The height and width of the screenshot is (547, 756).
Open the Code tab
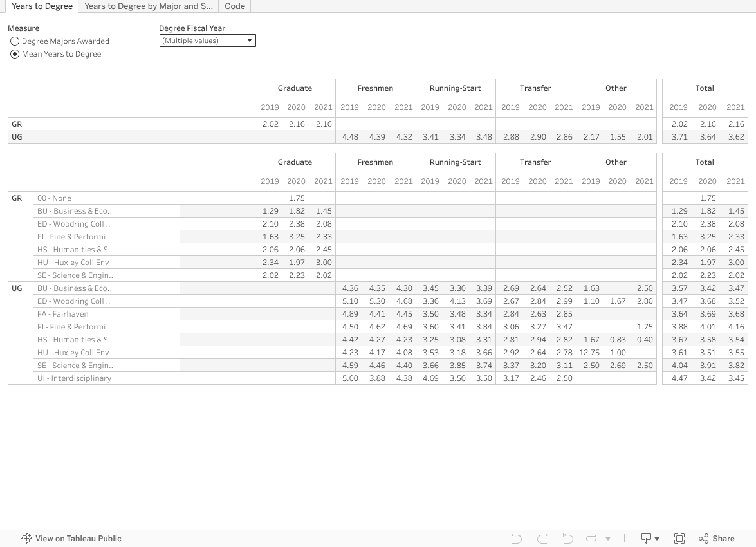235,6
